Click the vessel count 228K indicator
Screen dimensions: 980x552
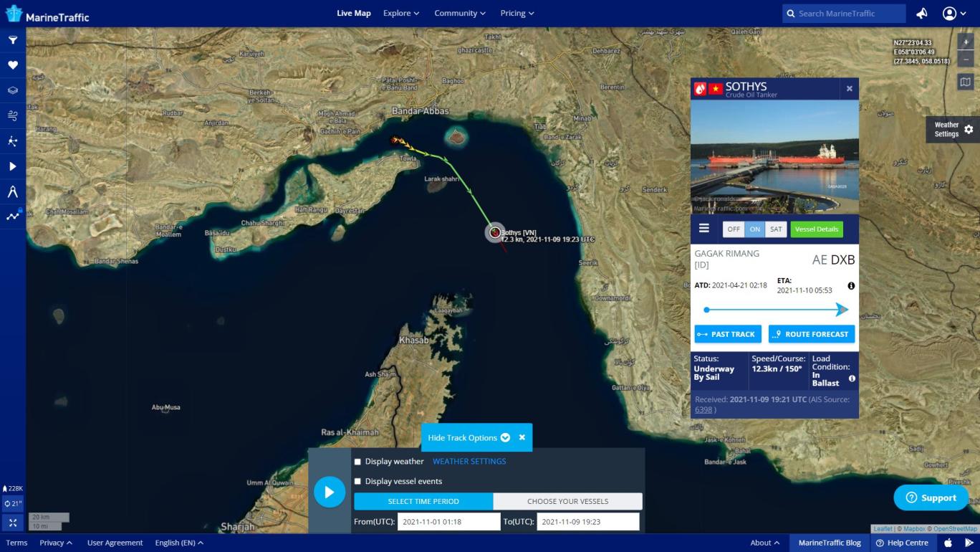[x=13, y=488]
